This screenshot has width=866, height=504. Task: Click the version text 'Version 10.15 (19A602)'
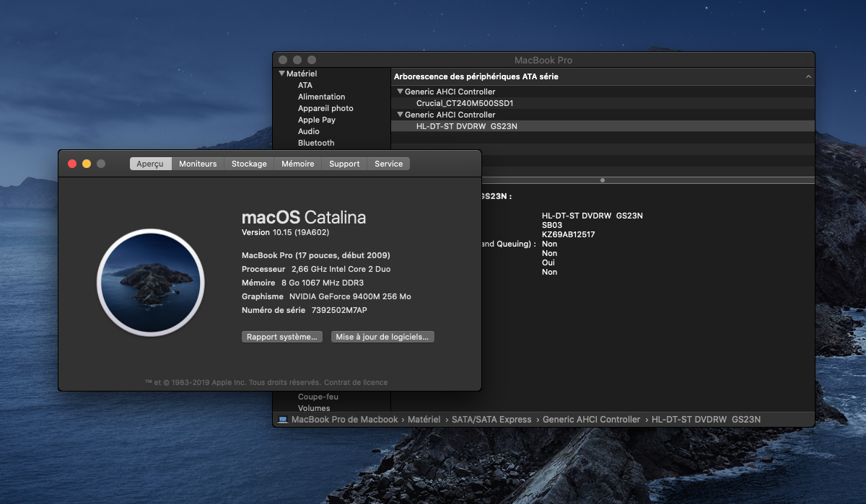pos(286,233)
